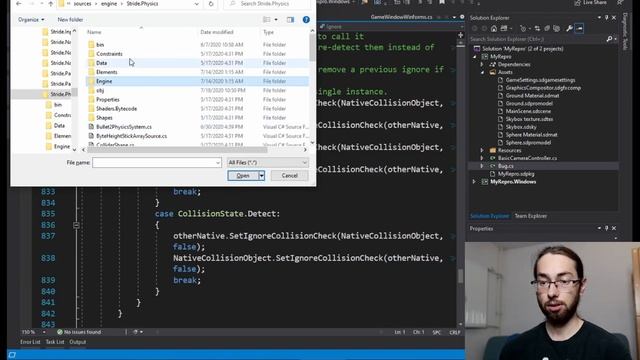Collapse the code block at line 836
Screen dimensions: 640x360
76,225
